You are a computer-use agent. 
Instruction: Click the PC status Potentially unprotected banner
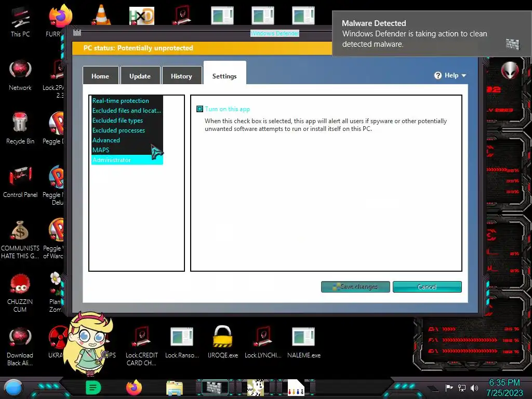(202, 48)
